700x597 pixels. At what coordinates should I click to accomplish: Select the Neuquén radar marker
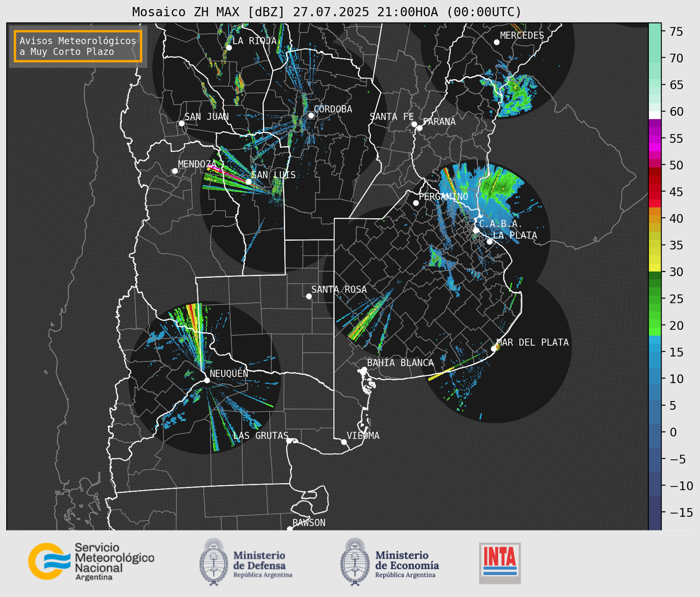point(207,380)
